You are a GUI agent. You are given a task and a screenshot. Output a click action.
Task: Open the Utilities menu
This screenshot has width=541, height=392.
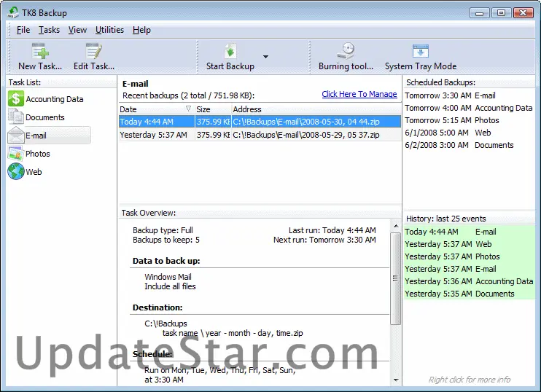pyautogui.click(x=109, y=30)
